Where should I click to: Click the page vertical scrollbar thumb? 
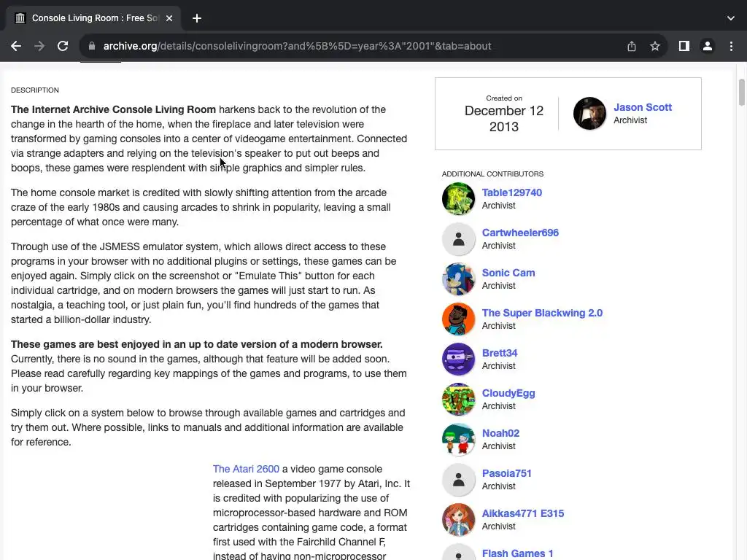pyautogui.click(x=741, y=93)
